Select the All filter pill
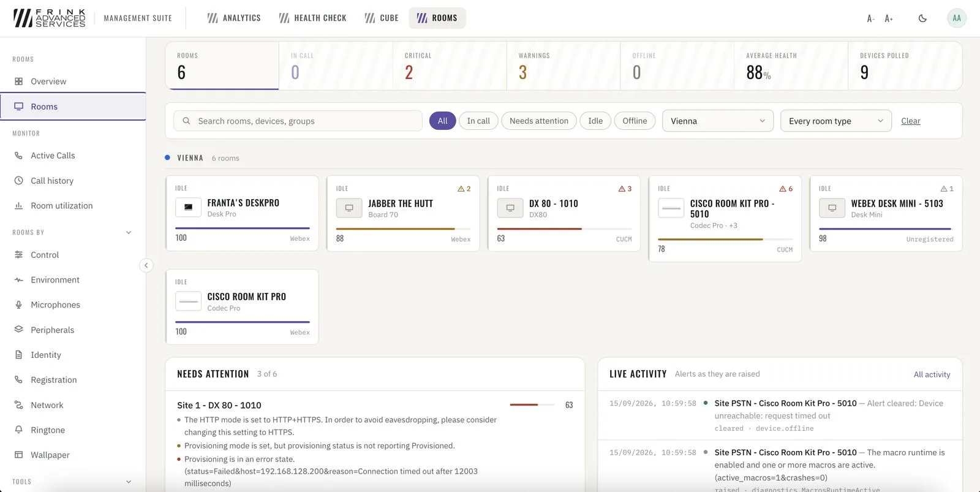Image resolution: width=980 pixels, height=492 pixels. click(x=442, y=121)
